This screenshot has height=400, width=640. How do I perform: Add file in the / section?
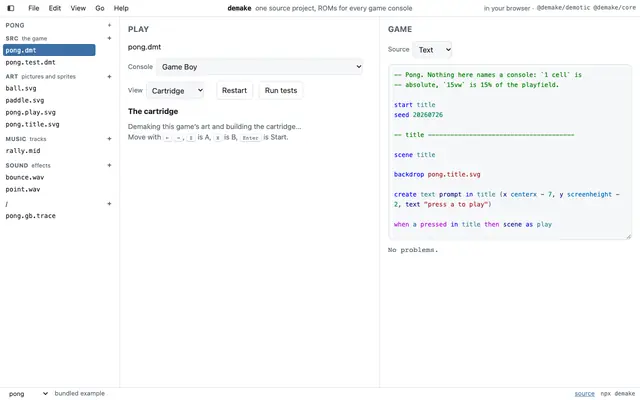pyautogui.click(x=109, y=204)
